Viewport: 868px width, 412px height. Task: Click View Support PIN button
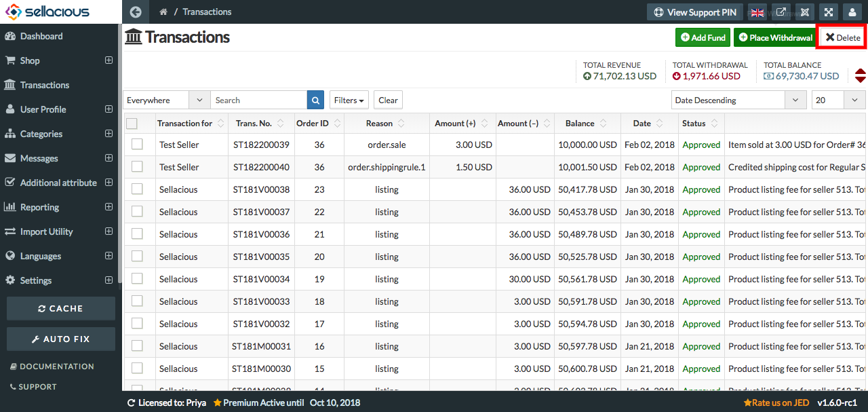pyautogui.click(x=695, y=12)
